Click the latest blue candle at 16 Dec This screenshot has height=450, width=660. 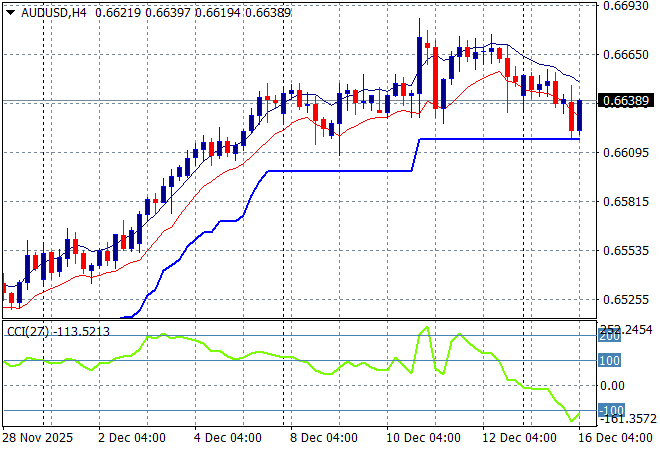pos(580,115)
